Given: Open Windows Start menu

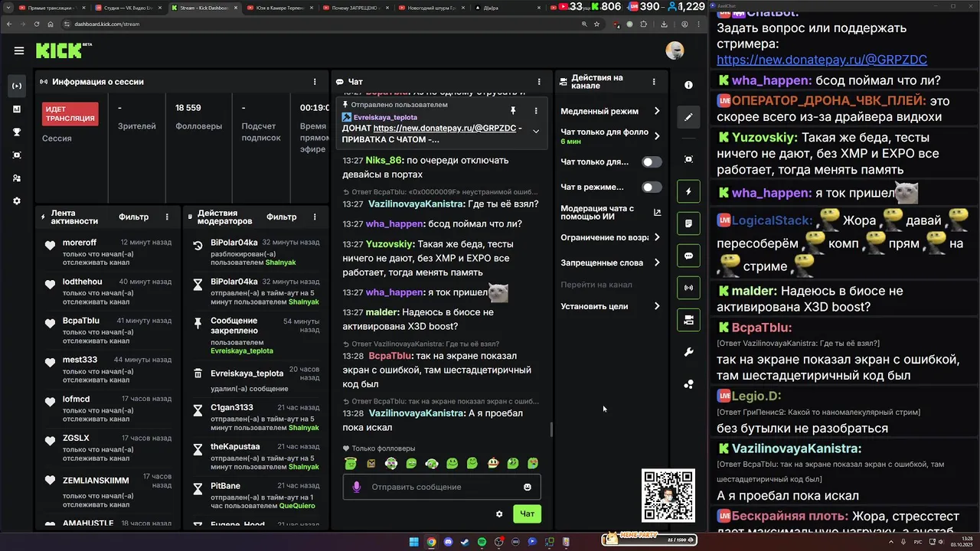Looking at the screenshot, I should pos(413,542).
